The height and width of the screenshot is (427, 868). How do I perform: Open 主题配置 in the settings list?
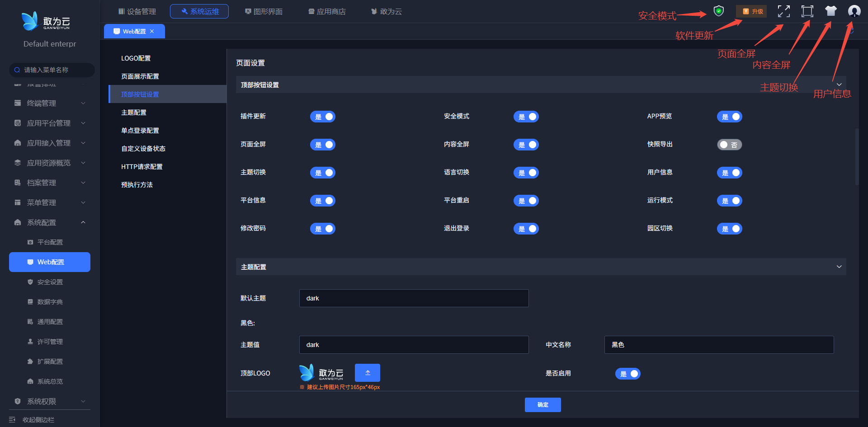(x=168, y=112)
